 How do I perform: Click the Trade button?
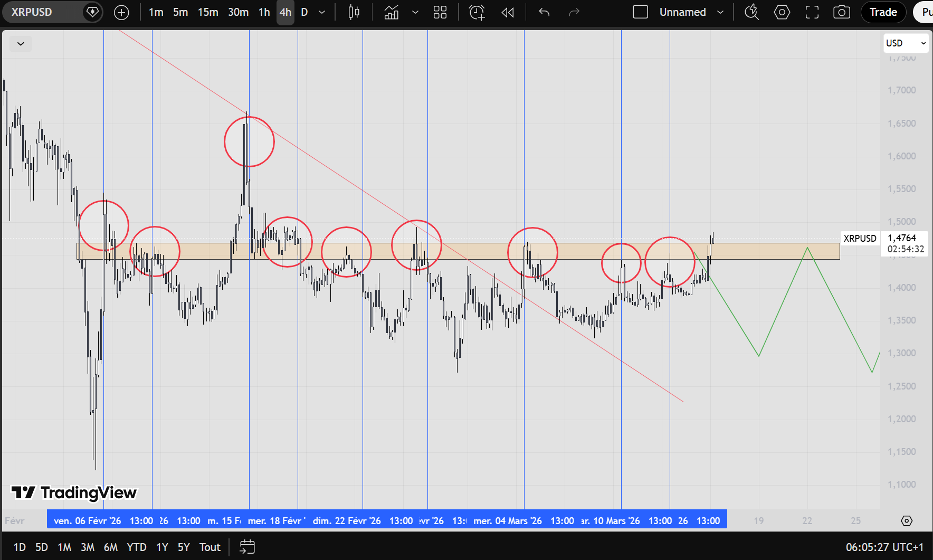pyautogui.click(x=883, y=12)
